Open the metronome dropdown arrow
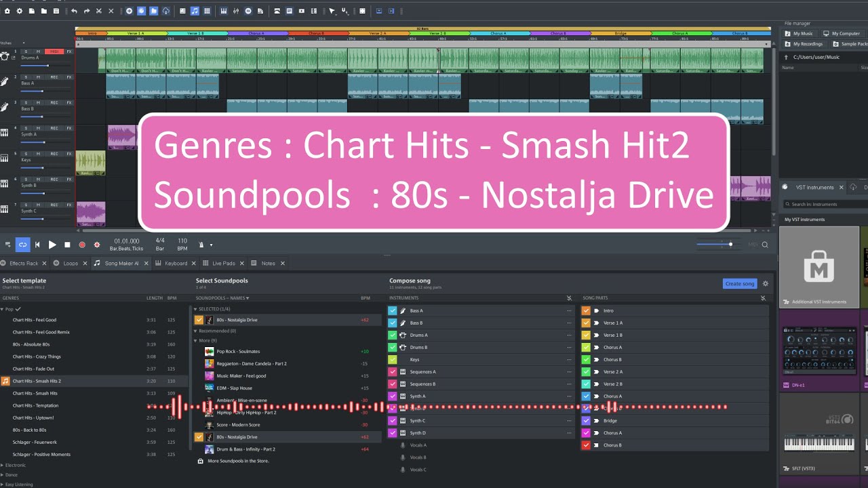The width and height of the screenshot is (868, 488). coord(211,245)
